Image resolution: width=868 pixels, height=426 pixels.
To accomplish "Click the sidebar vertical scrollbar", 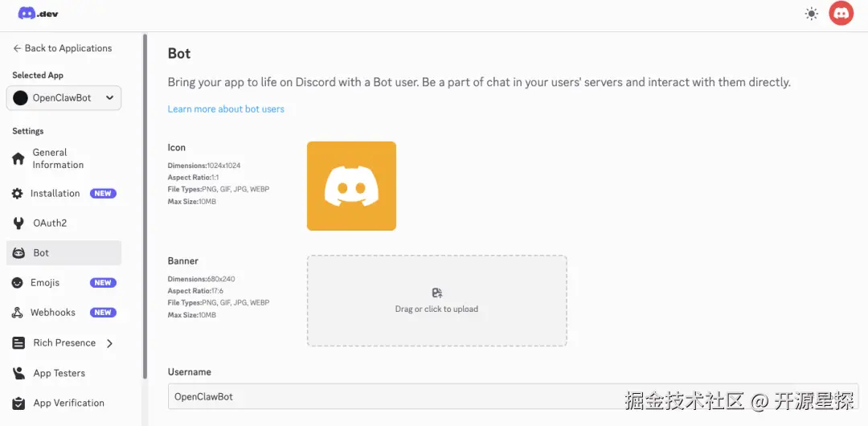I will (145, 206).
